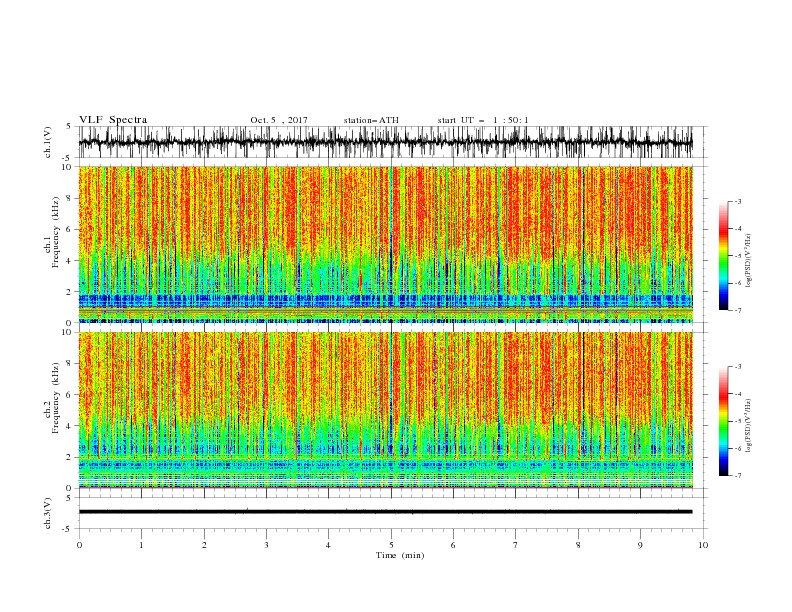Click the "-5" tick on the ch.3(V) axis
This screenshot has height=612, width=792.
tap(68, 529)
